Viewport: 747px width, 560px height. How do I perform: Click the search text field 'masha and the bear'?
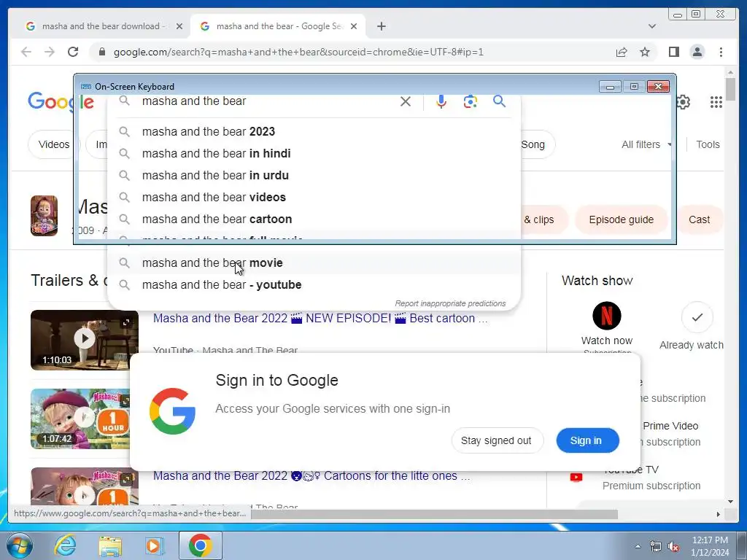[267, 101]
